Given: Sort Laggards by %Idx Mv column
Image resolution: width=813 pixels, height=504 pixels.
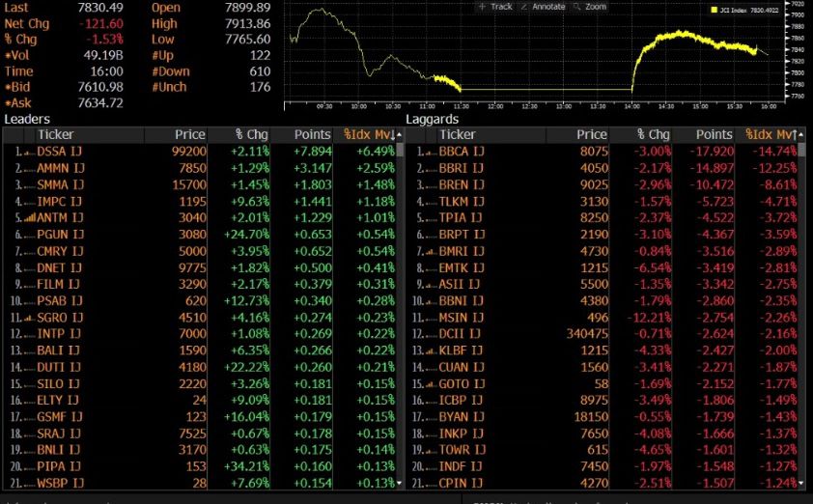Looking at the screenshot, I should coord(771,135).
